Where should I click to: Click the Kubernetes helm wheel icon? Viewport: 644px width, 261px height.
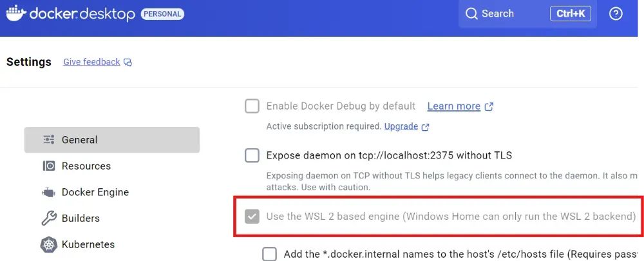[x=48, y=245]
